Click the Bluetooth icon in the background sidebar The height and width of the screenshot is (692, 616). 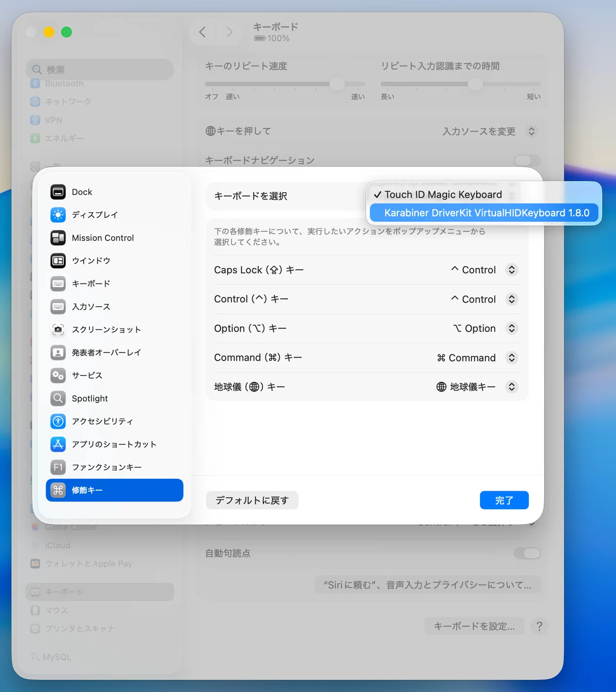click(35, 83)
